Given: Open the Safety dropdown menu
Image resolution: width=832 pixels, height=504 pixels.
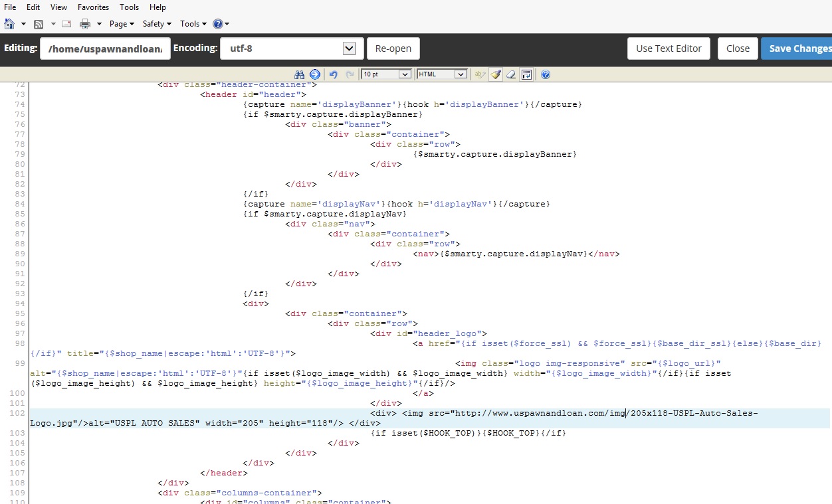Looking at the screenshot, I should [x=156, y=24].
